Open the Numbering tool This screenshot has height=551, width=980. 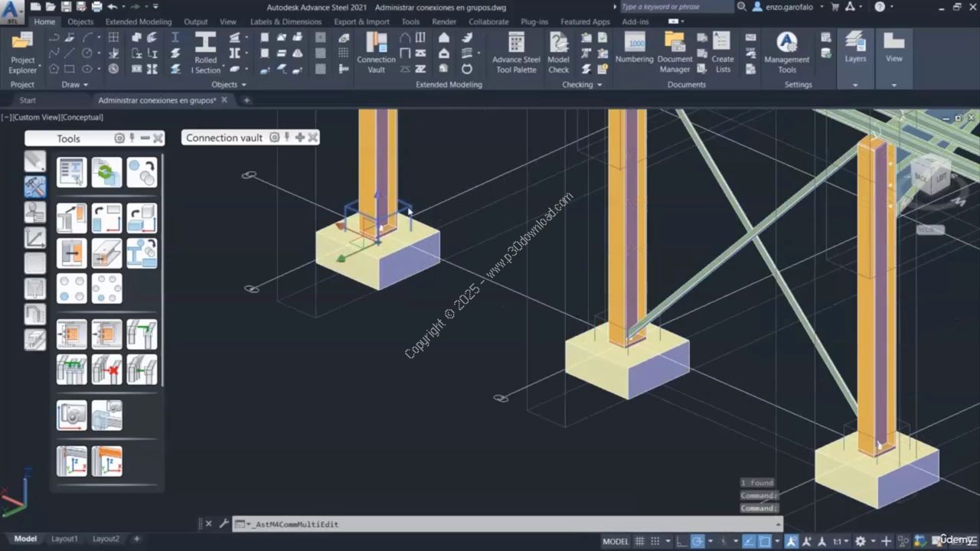pos(634,48)
